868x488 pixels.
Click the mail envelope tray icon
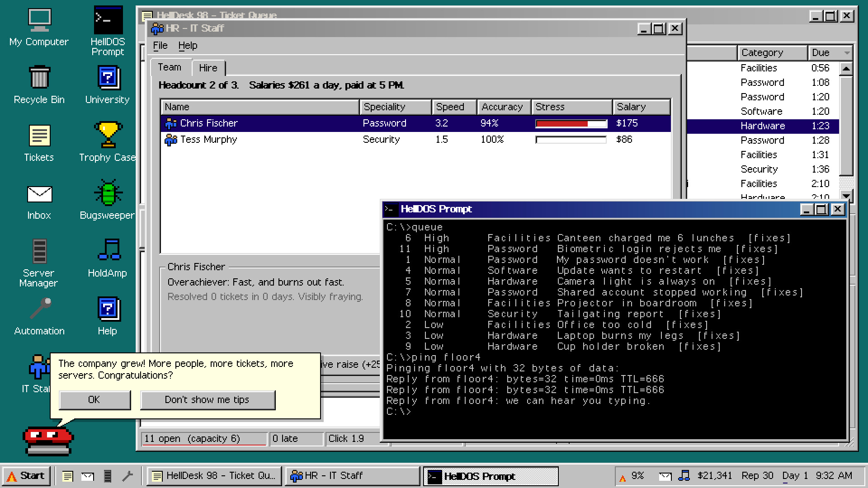[x=665, y=476]
